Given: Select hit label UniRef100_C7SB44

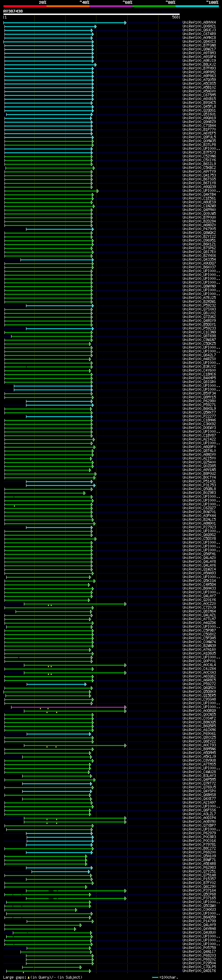Looking at the screenshot, I should click(199, 125).
